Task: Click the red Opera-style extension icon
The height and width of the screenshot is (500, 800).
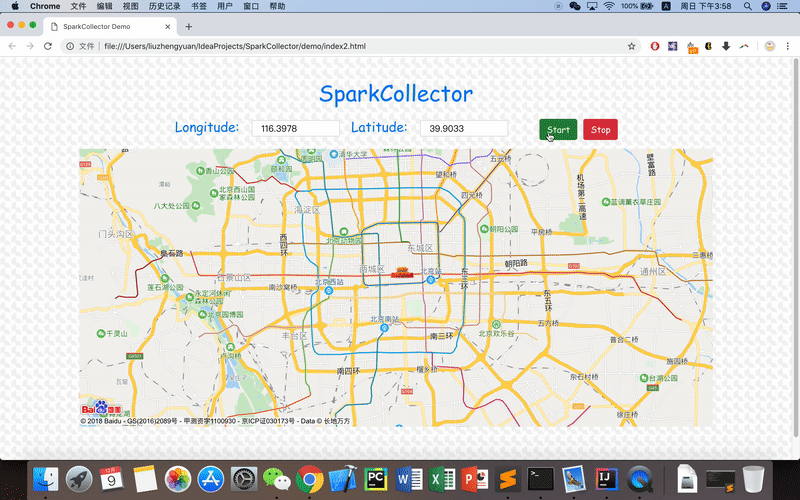Action: pyautogui.click(x=655, y=46)
